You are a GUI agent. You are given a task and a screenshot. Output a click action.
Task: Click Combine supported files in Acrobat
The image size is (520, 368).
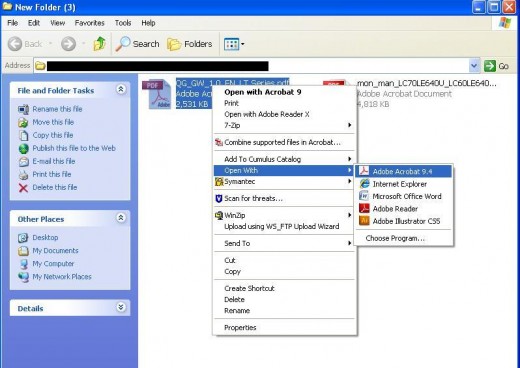282,142
